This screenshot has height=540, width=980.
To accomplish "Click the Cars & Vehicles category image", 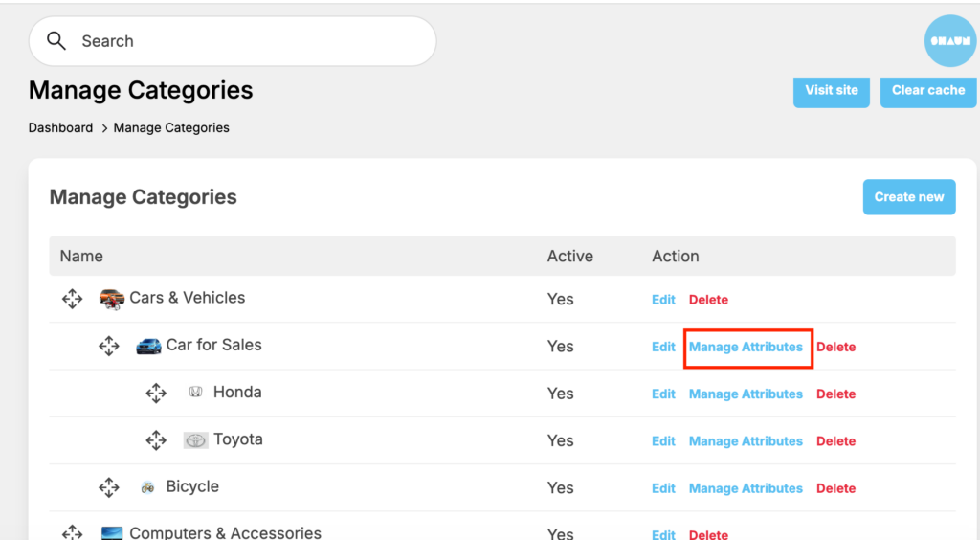I will pos(112,299).
